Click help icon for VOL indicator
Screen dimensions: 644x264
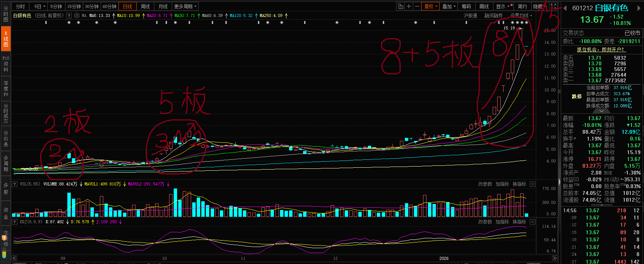click(x=15, y=184)
